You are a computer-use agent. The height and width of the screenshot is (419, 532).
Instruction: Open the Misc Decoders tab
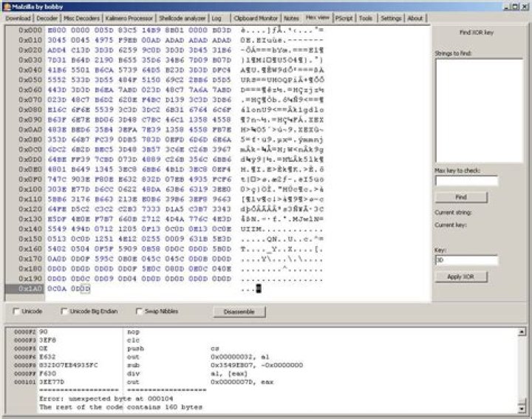[x=82, y=18]
